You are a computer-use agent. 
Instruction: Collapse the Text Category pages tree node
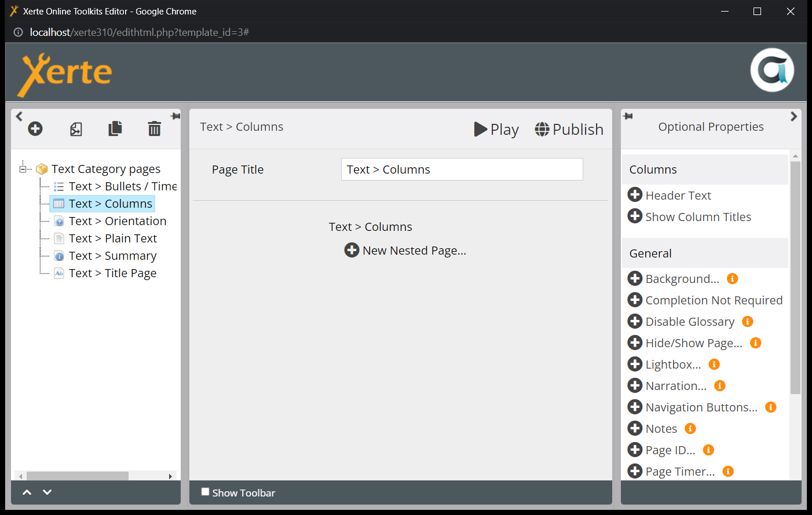23,169
